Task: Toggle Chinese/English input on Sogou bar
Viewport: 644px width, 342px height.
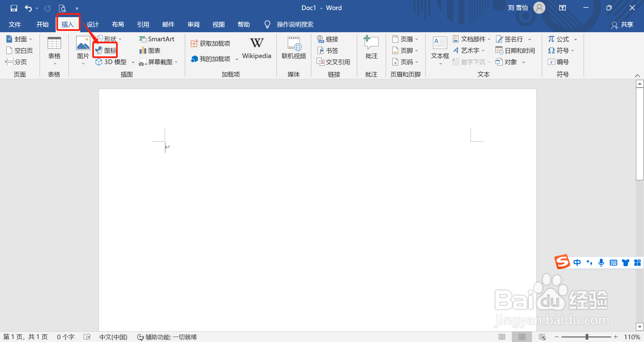Action: (x=578, y=263)
